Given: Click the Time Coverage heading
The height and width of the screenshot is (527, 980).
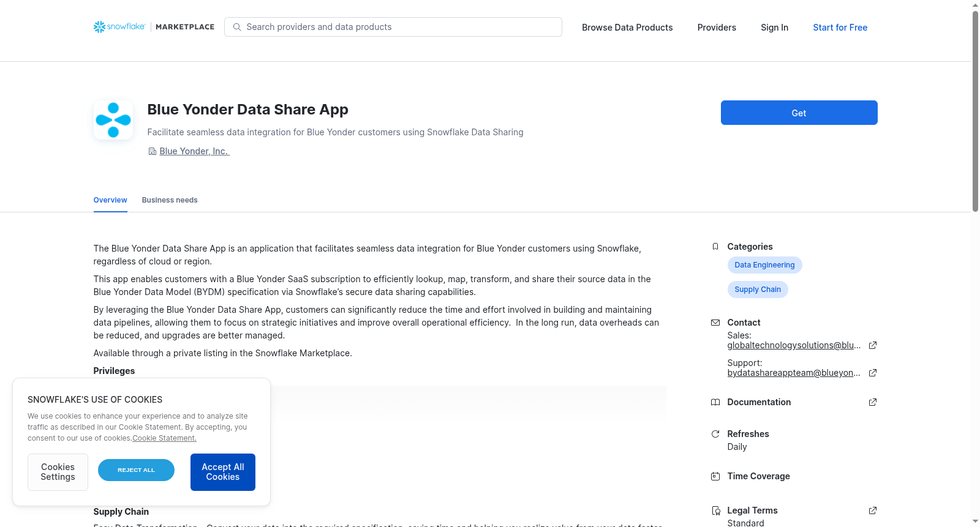Looking at the screenshot, I should 758,476.
